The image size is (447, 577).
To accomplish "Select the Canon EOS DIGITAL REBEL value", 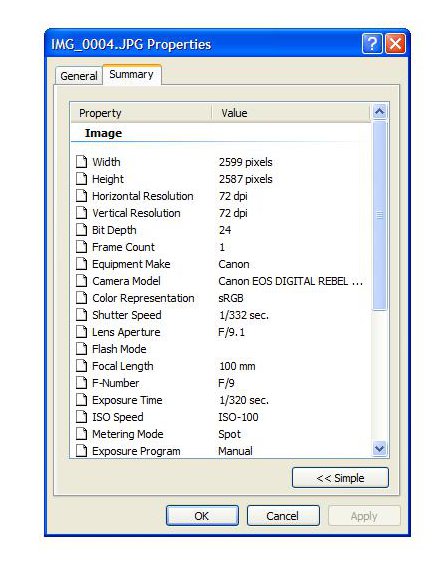I will coord(290,281).
